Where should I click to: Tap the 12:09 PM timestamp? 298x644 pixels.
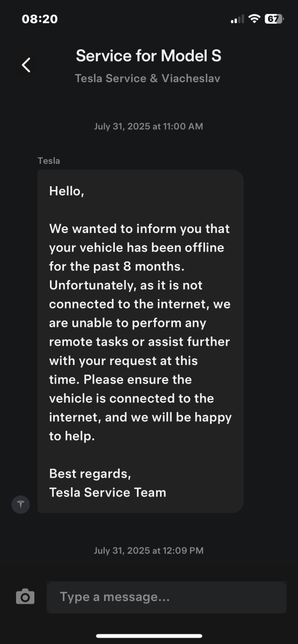tap(149, 551)
